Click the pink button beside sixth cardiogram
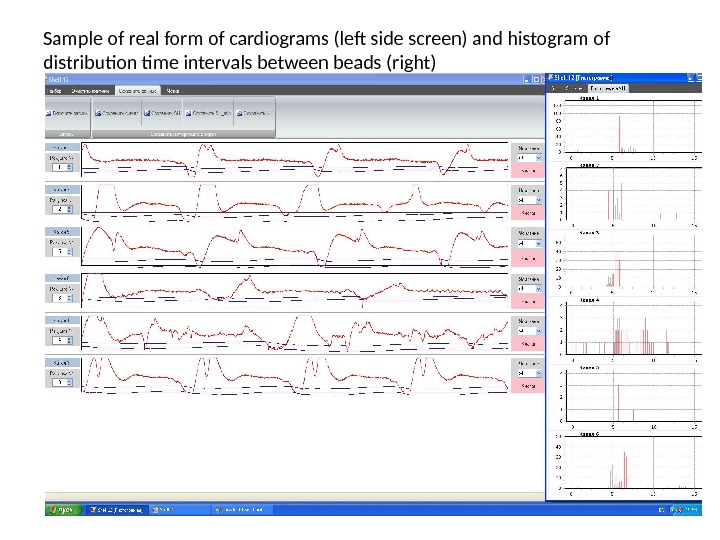The width and height of the screenshot is (720, 540). 528,386
